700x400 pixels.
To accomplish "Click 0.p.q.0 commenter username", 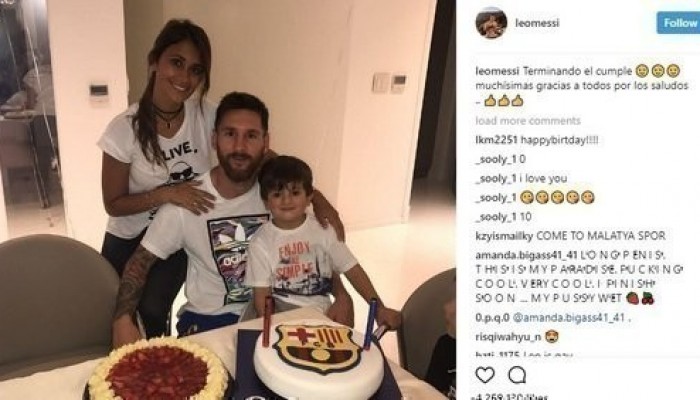I will click(492, 318).
